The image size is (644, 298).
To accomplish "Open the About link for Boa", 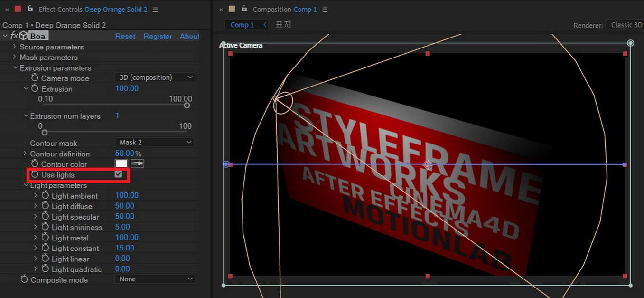I will point(189,36).
